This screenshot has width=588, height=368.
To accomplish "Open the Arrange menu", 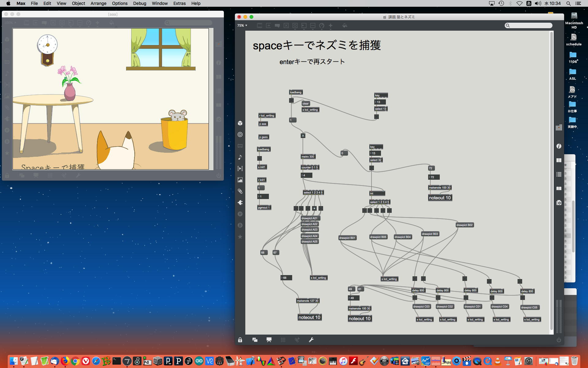I will (98, 3).
